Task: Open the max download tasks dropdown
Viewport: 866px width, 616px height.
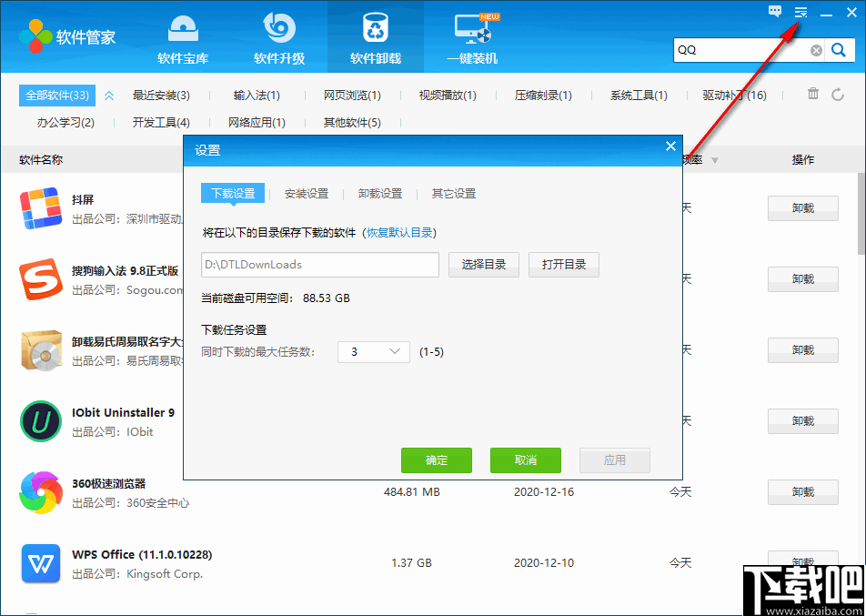Action: 373,351
